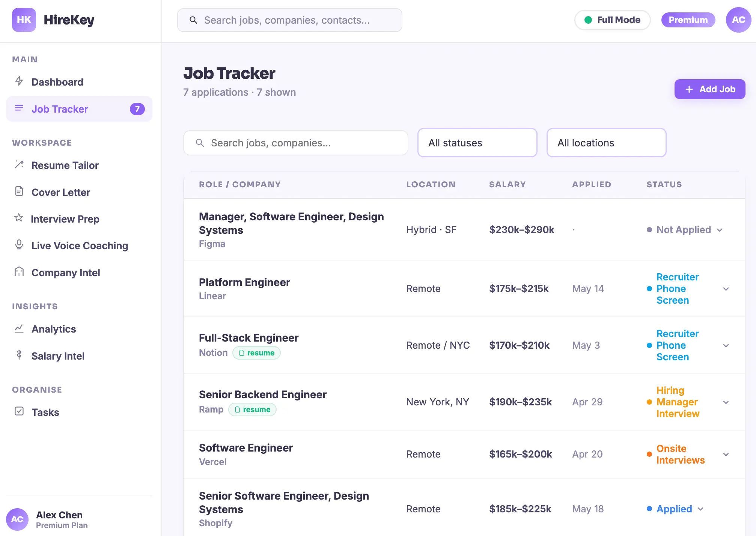Image resolution: width=756 pixels, height=536 pixels.
Task: Click the magnifier icon in job filter search
Action: coord(200,143)
